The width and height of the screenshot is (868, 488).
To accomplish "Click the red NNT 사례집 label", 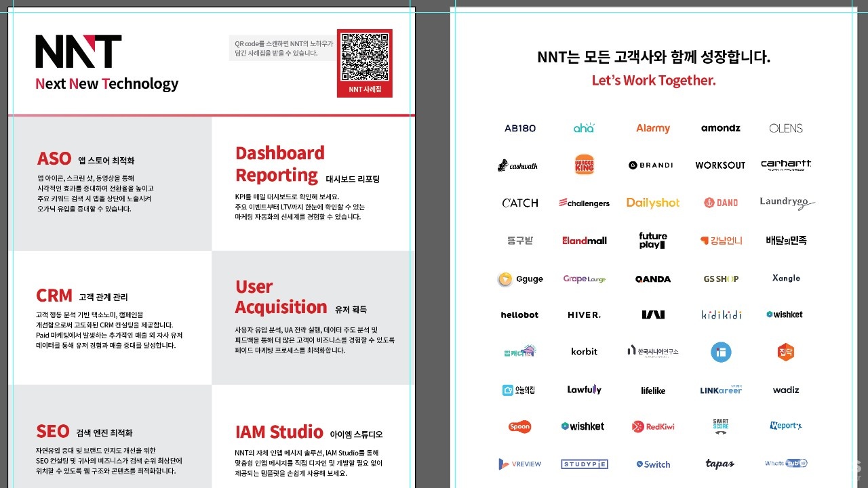I will coord(364,89).
